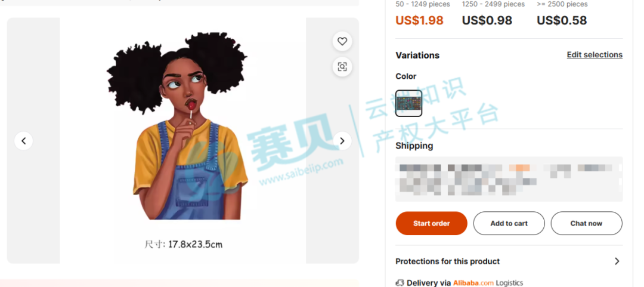
Task: Click the delivery truck icon
Action: [400, 283]
